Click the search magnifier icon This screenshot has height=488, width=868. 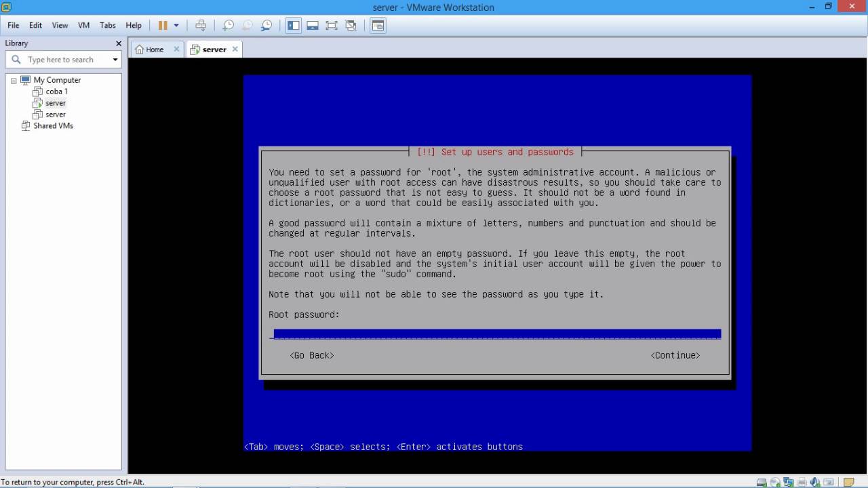pyautogui.click(x=16, y=60)
